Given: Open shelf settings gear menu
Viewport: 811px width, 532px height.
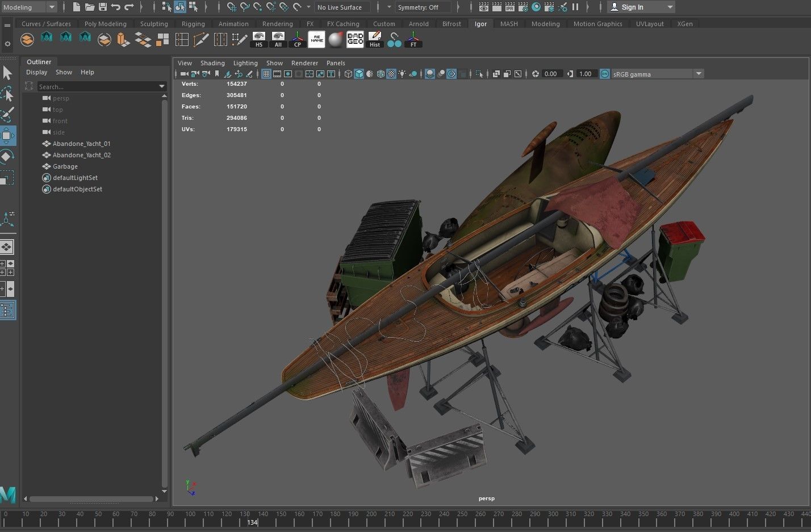Looking at the screenshot, I should tap(7, 44).
